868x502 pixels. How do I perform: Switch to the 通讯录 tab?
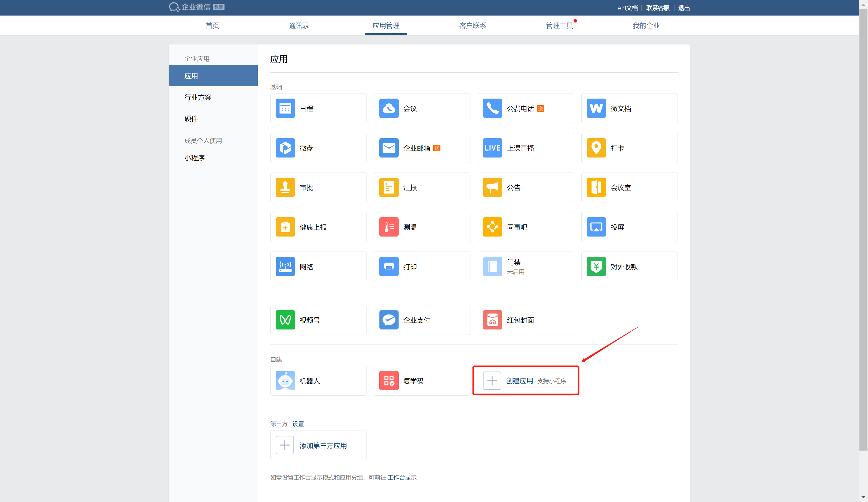(x=299, y=25)
